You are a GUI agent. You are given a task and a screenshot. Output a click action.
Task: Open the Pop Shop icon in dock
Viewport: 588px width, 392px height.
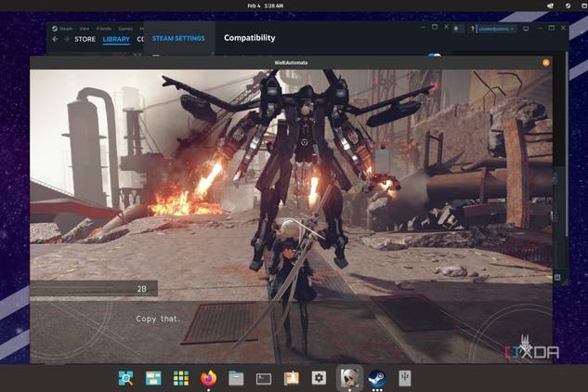292,378
